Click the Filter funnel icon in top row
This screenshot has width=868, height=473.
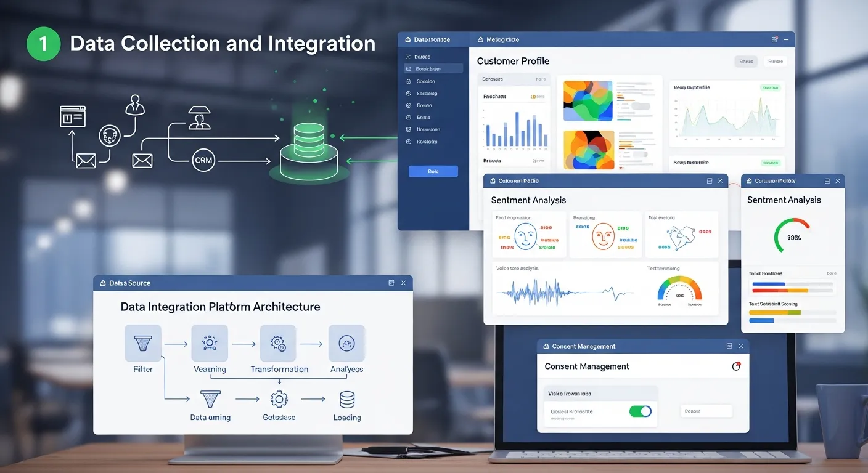click(143, 344)
